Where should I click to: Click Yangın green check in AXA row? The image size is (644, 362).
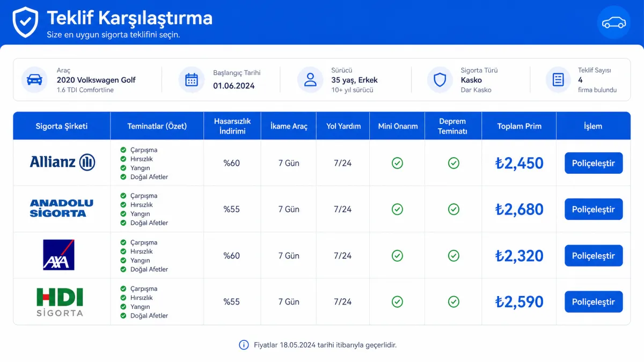(123, 261)
